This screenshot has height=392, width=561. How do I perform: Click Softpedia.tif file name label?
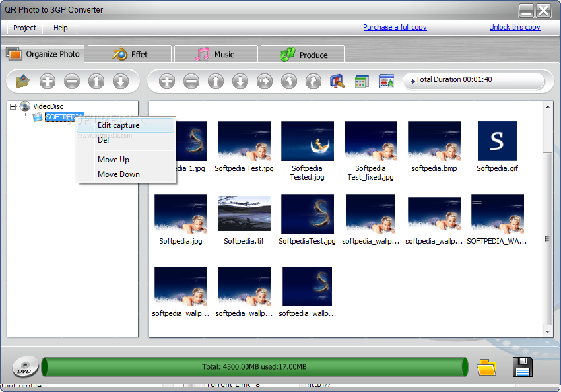244,241
